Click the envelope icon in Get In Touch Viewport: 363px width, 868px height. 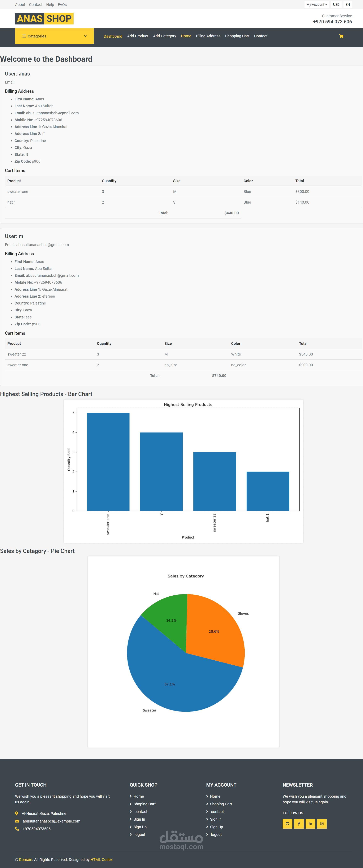click(x=17, y=821)
